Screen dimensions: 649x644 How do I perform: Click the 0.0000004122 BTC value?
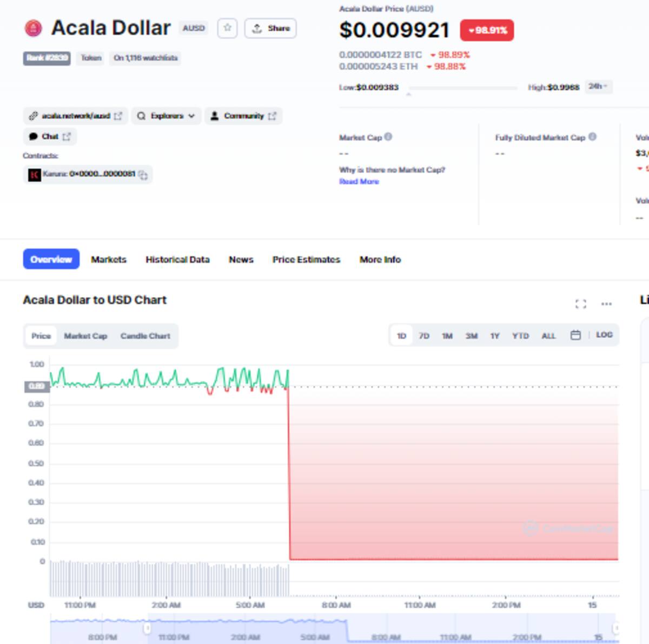[380, 55]
